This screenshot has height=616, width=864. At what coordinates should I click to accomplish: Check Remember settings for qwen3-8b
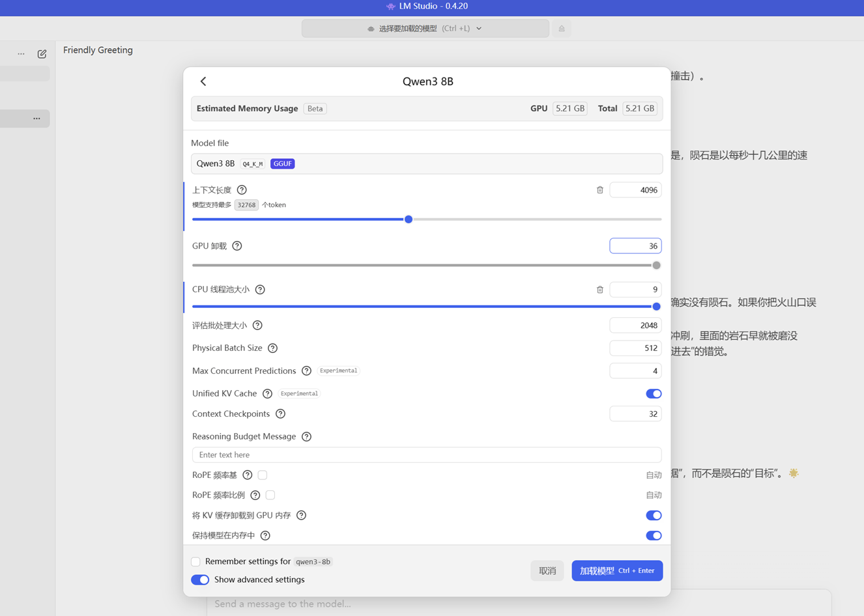click(x=195, y=562)
